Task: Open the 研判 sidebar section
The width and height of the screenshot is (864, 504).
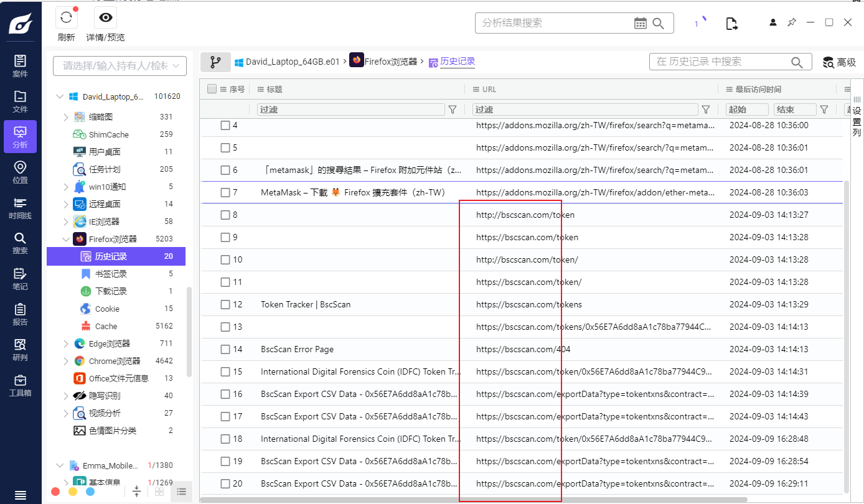Action: point(20,349)
